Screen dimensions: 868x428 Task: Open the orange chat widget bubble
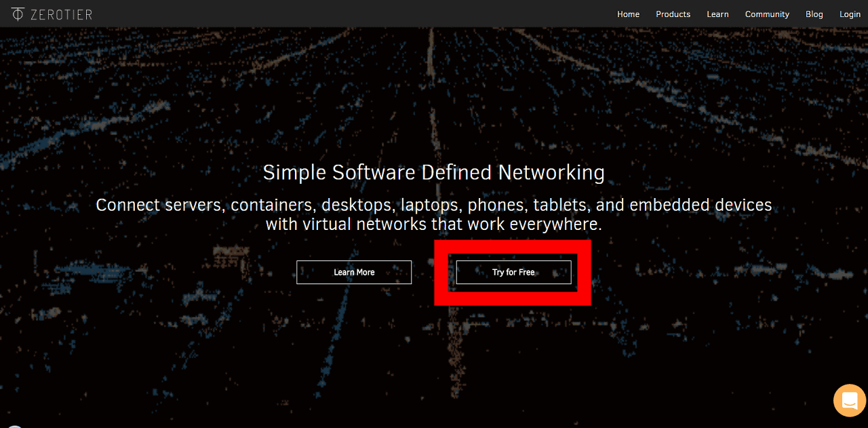[850, 400]
